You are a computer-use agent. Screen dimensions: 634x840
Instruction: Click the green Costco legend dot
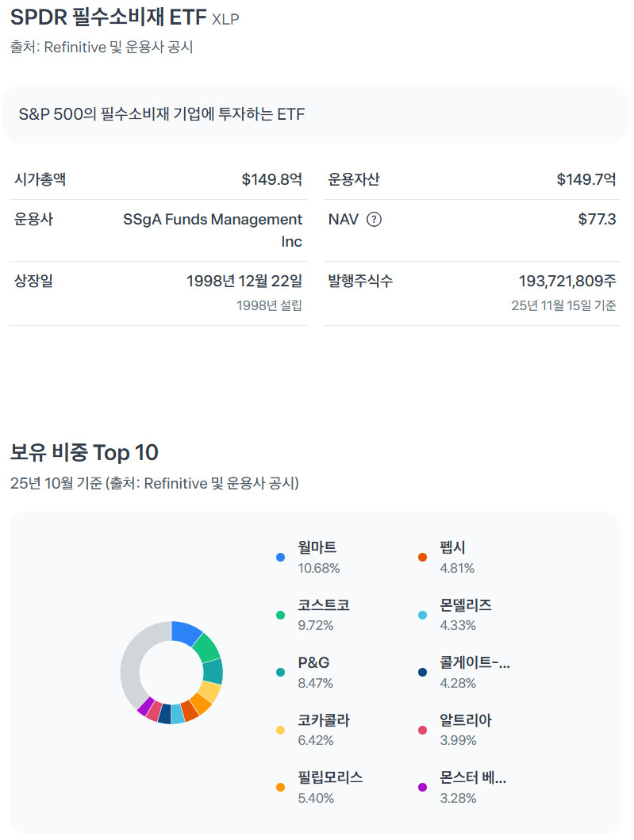coord(280,615)
